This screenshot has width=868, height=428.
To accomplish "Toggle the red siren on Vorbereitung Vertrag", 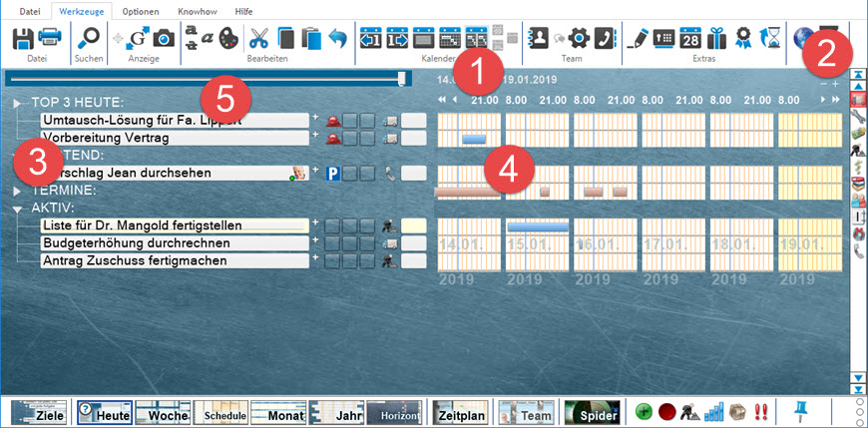I will click(x=334, y=139).
